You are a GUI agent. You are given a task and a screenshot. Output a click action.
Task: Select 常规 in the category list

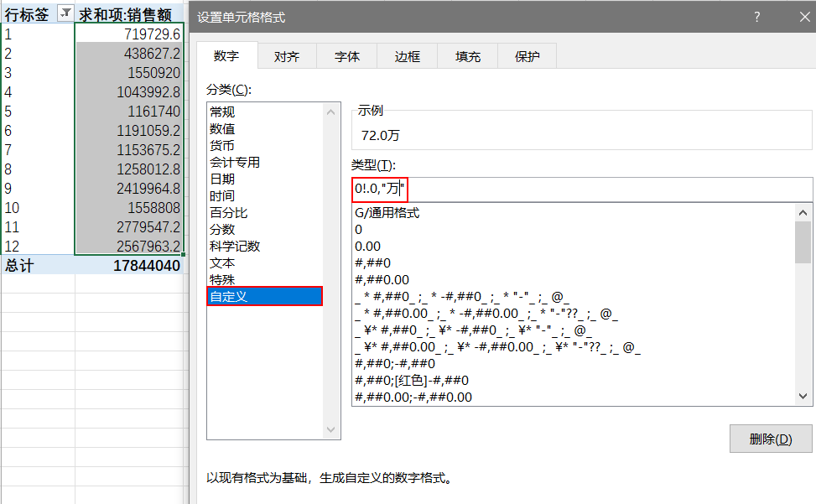pyautogui.click(x=265, y=112)
